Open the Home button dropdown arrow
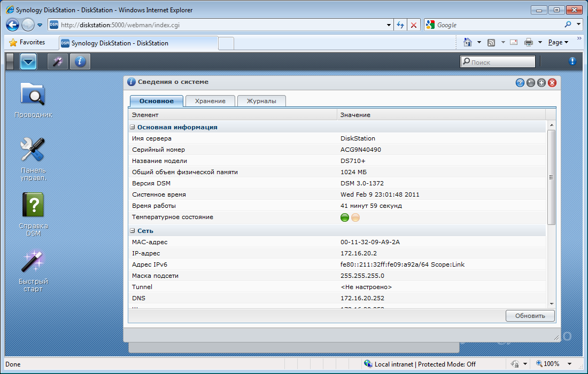 click(479, 42)
